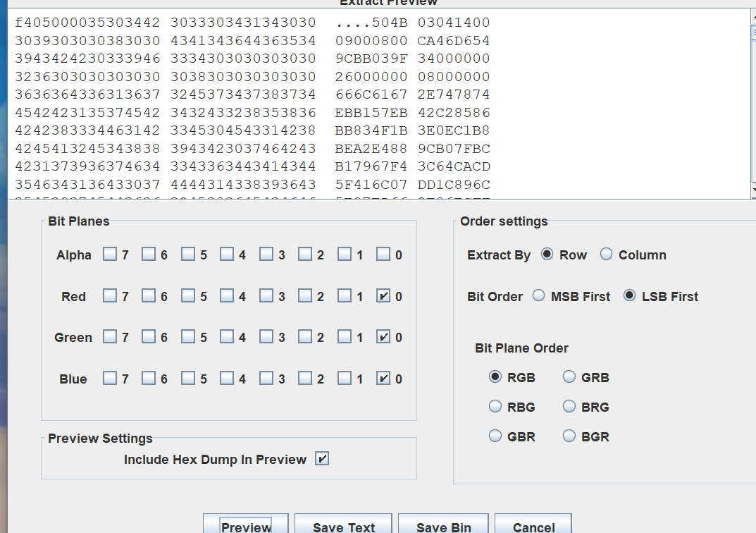Disable the Blue bit plane 0 checkbox
This screenshot has width=756, height=533.
[383, 379]
